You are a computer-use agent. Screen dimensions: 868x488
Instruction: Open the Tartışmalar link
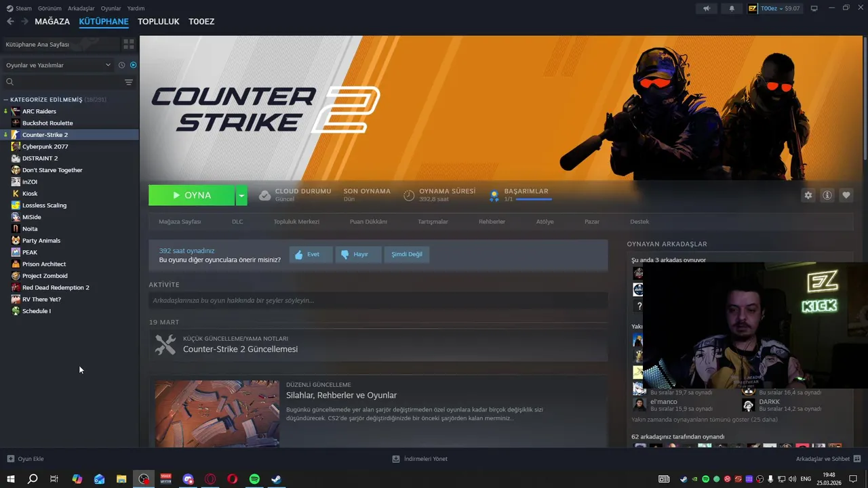click(x=433, y=222)
